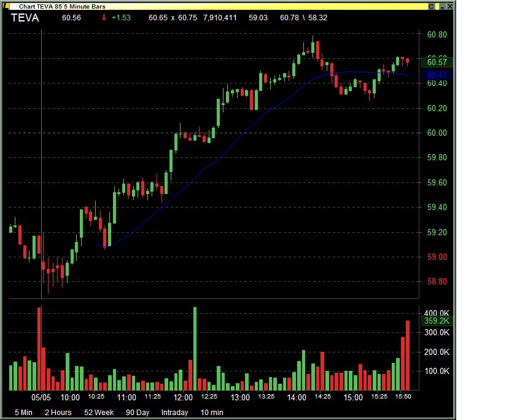Image resolution: width=517 pixels, height=420 pixels.
Task: Show the Intraday chart view
Action: 174,413
